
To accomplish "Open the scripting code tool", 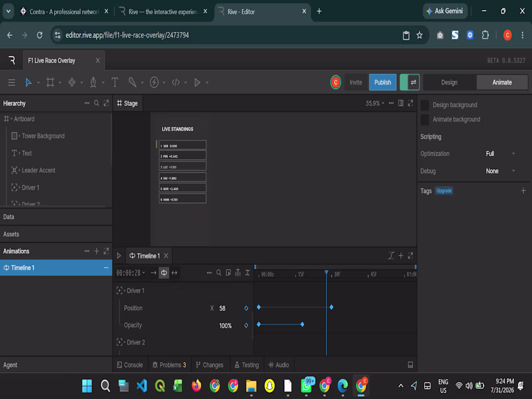I will (x=176, y=82).
